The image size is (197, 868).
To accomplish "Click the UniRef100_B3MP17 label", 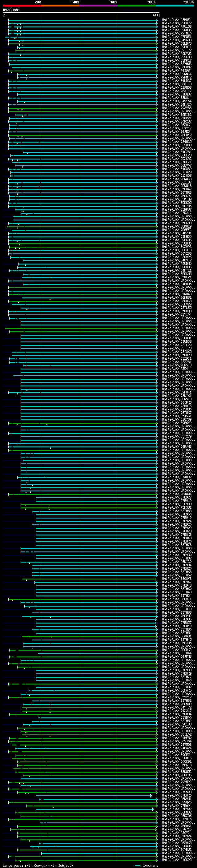I will [176, 60].
